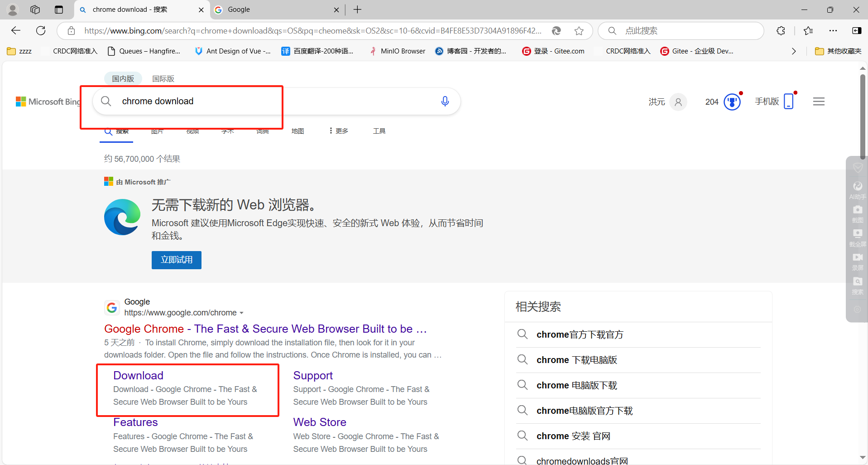The image size is (868, 465).
Task: Click the 点此搜索 search box
Action: click(681, 31)
